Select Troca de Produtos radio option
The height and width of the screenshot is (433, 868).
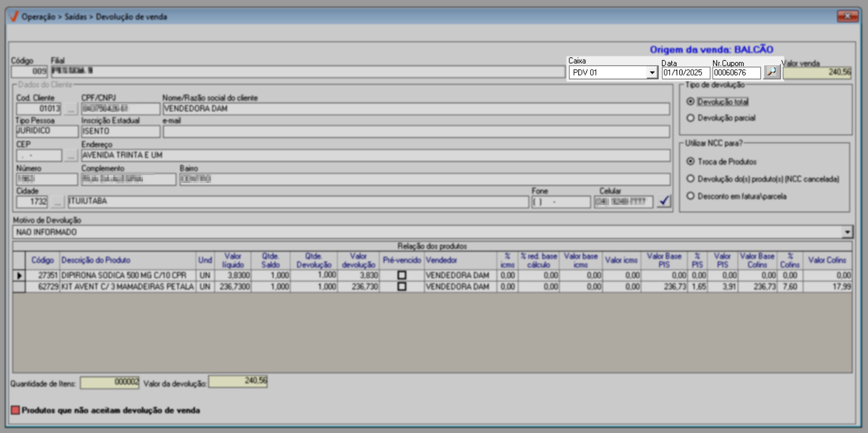[x=690, y=161]
